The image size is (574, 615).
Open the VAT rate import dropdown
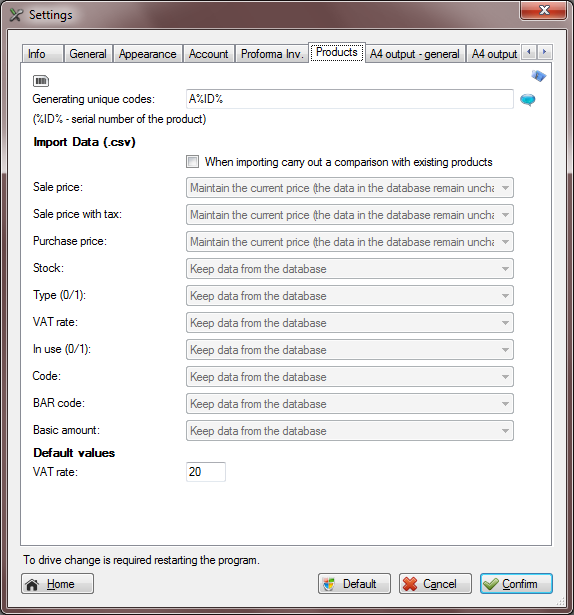350,323
